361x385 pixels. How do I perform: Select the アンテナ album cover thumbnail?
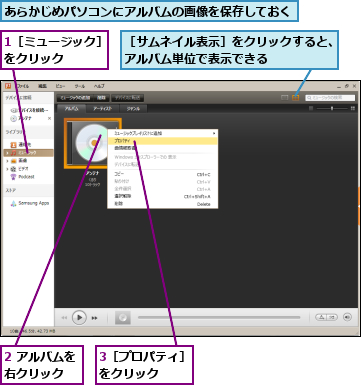[92, 143]
